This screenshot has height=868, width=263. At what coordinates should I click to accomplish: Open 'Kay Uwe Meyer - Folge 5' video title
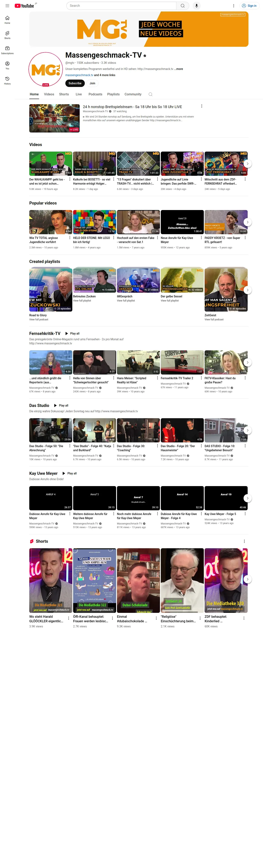220,514
